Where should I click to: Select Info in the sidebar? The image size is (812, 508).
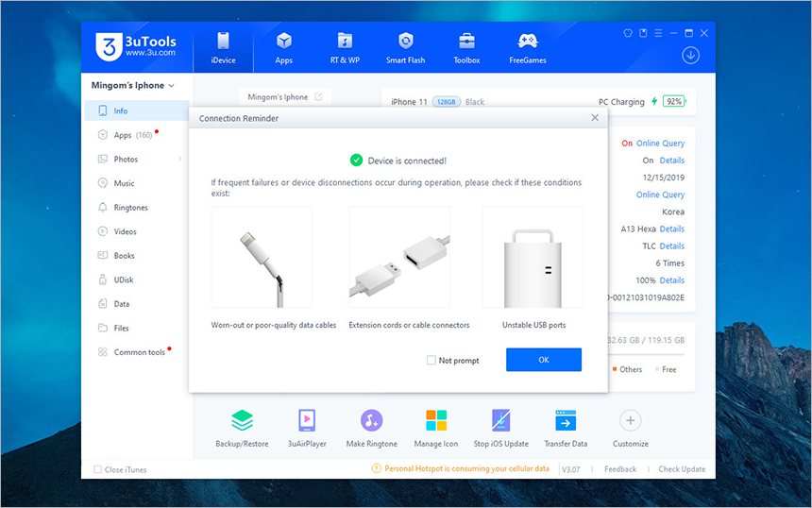click(137, 110)
